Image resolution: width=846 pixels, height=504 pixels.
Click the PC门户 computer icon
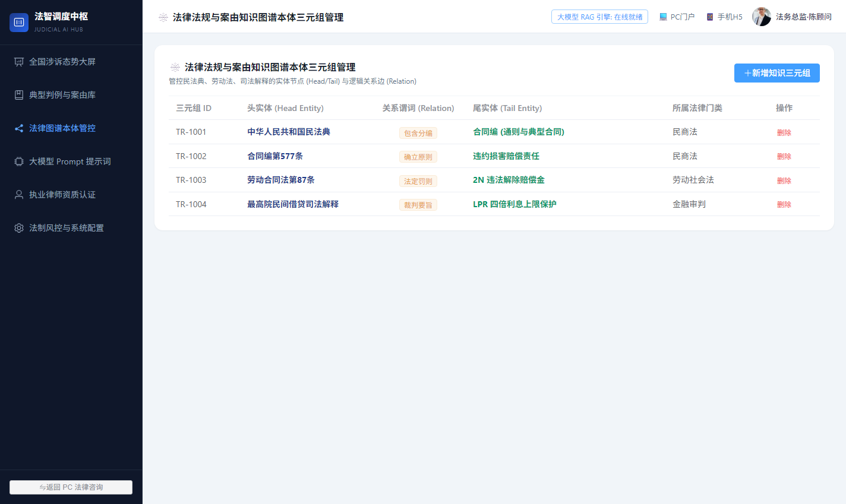[x=663, y=17]
